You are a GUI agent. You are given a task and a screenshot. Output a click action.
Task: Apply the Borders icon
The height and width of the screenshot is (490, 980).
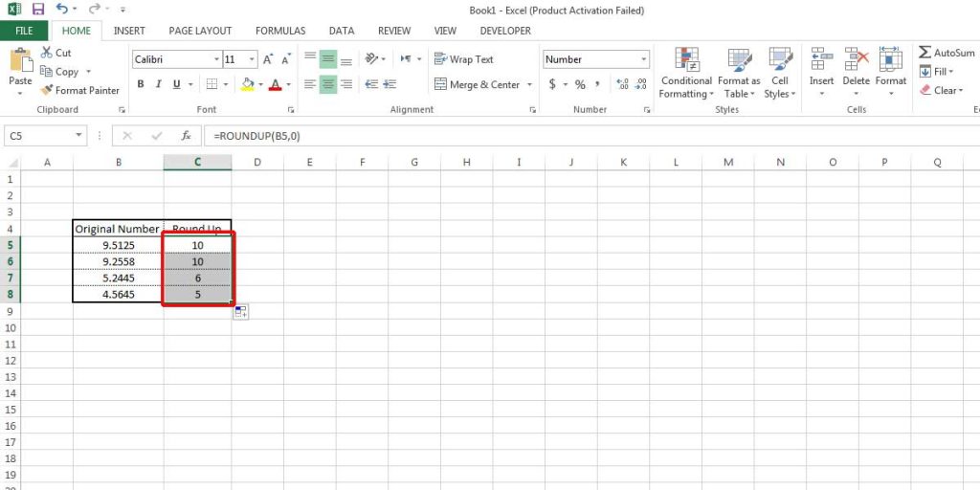click(x=212, y=84)
